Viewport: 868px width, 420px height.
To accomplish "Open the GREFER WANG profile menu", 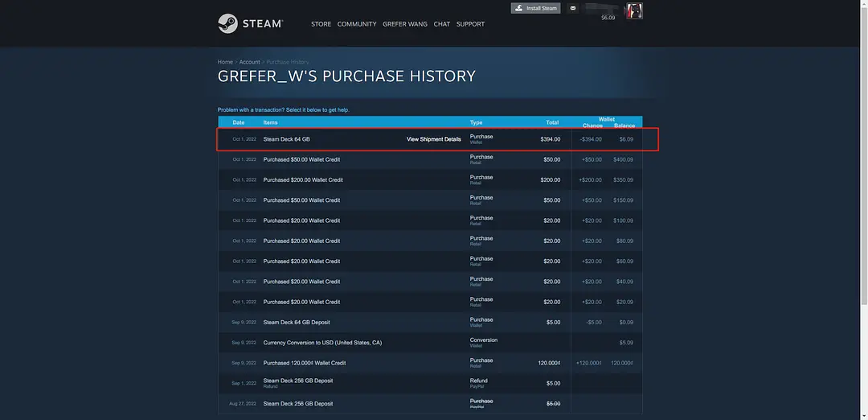I will tap(405, 24).
